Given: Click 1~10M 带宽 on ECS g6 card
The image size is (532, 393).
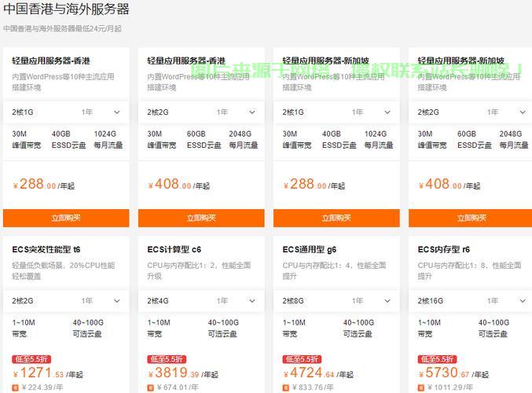Looking at the screenshot, I should click(x=294, y=329).
